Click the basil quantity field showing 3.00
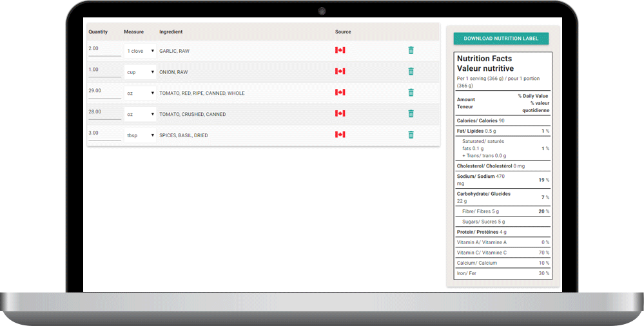The height and width of the screenshot is (326, 644). pos(104,133)
